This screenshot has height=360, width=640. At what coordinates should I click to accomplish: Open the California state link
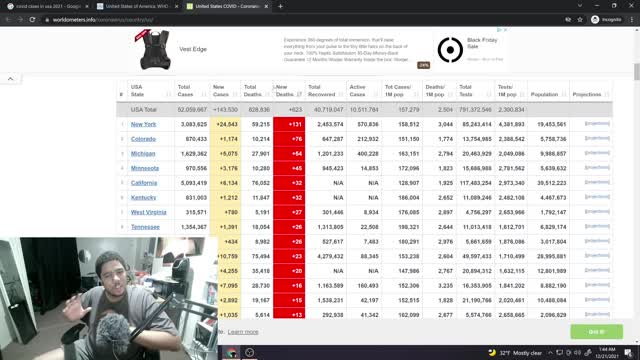pos(144,183)
